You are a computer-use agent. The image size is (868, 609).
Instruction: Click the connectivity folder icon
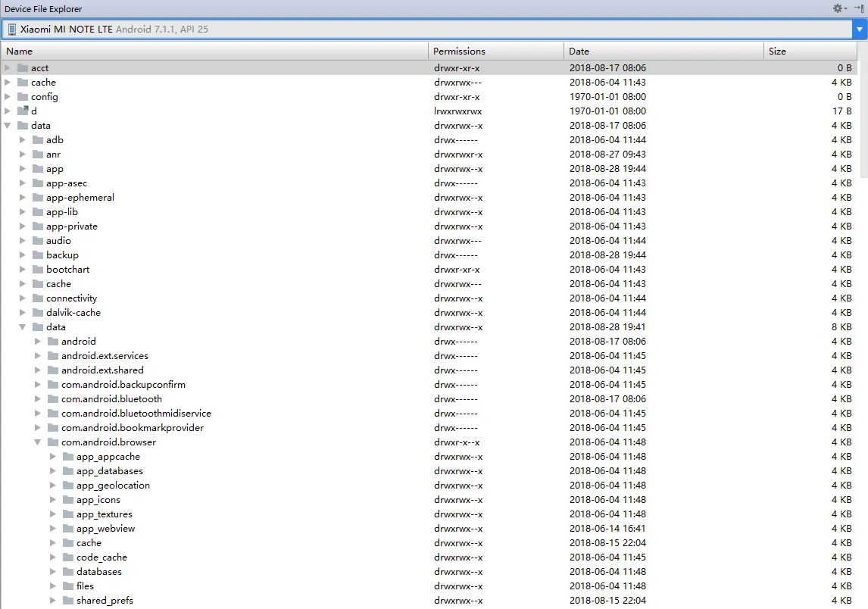[x=38, y=298]
